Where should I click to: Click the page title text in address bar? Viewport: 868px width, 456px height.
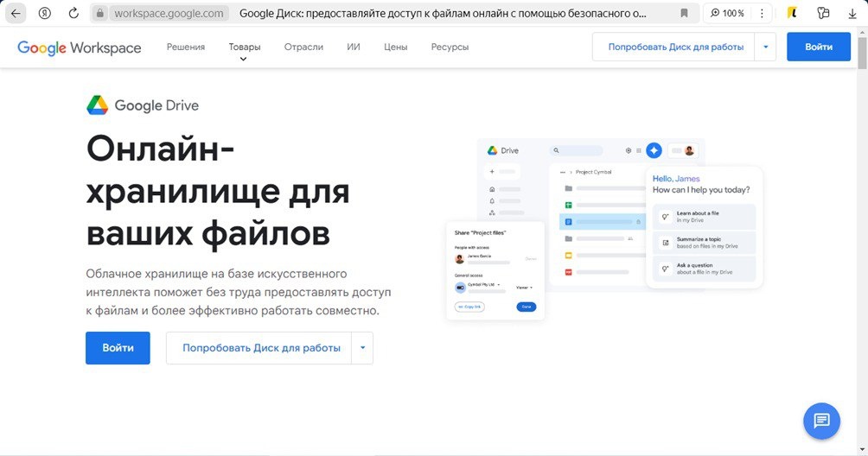point(443,13)
